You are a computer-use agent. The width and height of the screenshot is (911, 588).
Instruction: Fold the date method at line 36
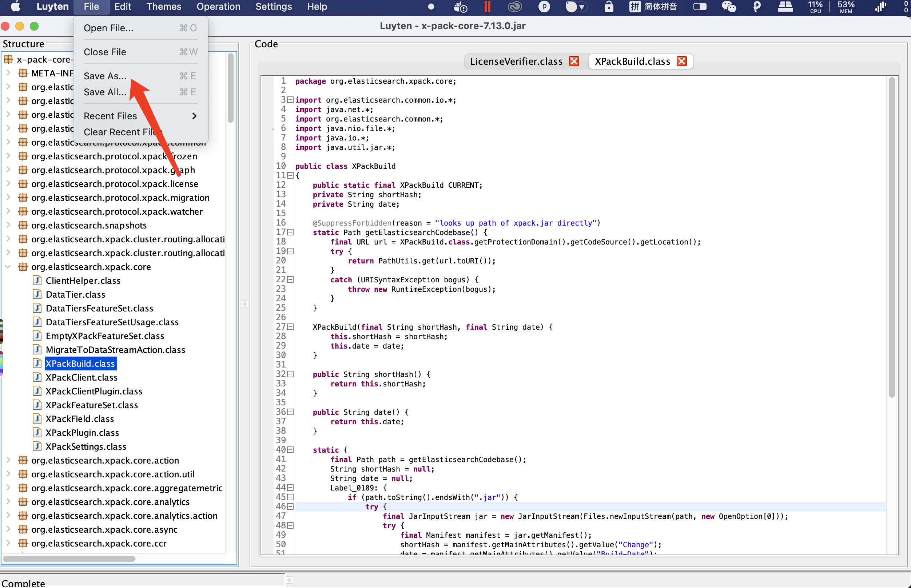pos(290,412)
